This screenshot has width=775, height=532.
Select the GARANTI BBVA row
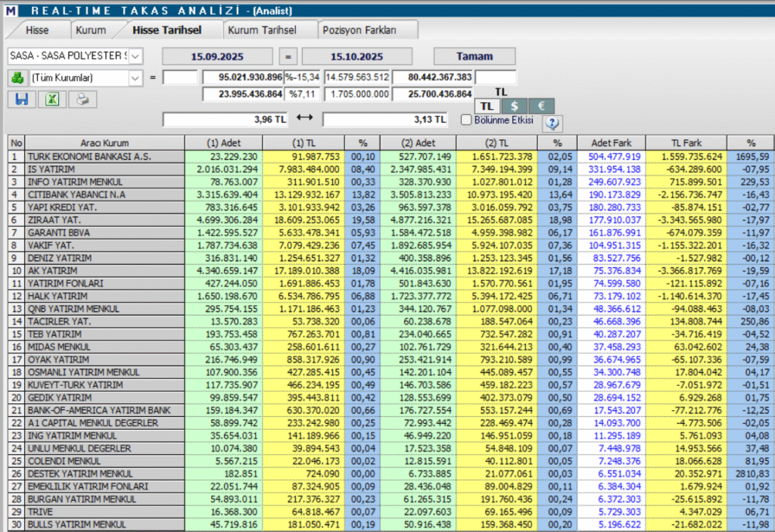[x=391, y=232]
